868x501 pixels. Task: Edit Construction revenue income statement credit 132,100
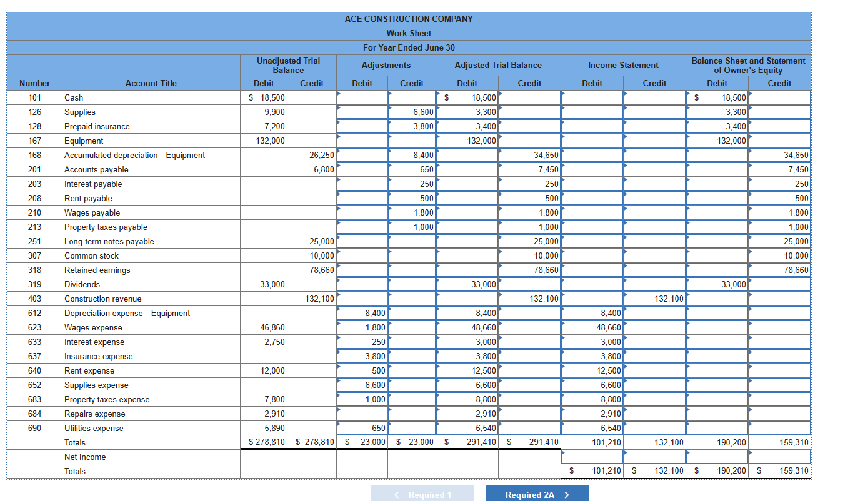(654, 299)
